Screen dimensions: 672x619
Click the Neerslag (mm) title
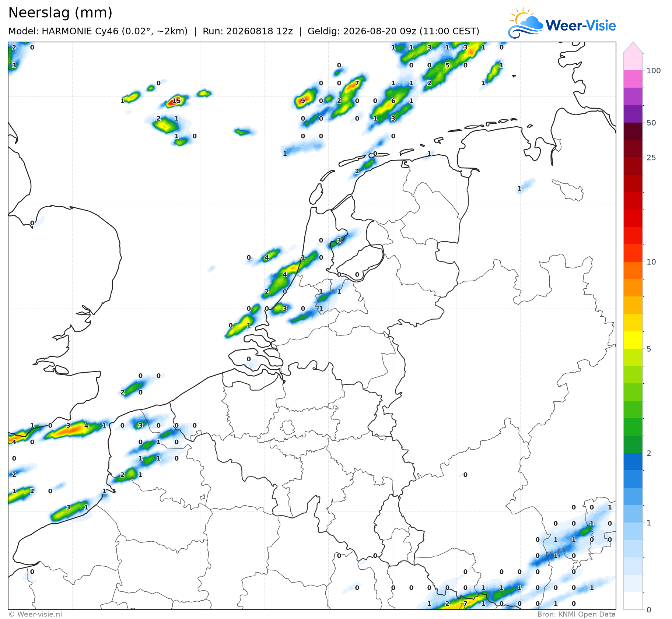click(60, 13)
